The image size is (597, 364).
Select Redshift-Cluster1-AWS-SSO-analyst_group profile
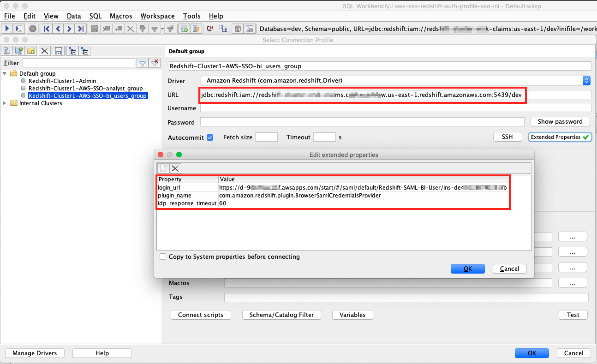[85, 89]
